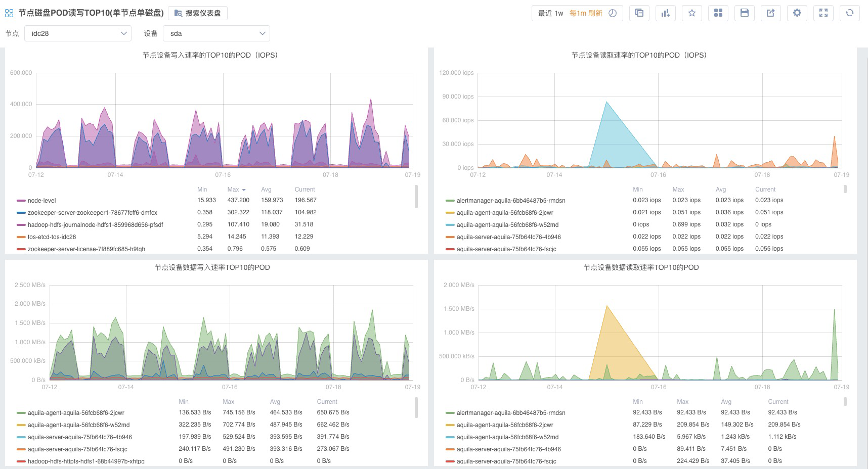Open the four-squares dashboards manage icon
This screenshot has width=868, height=469.
pyautogui.click(x=718, y=13)
